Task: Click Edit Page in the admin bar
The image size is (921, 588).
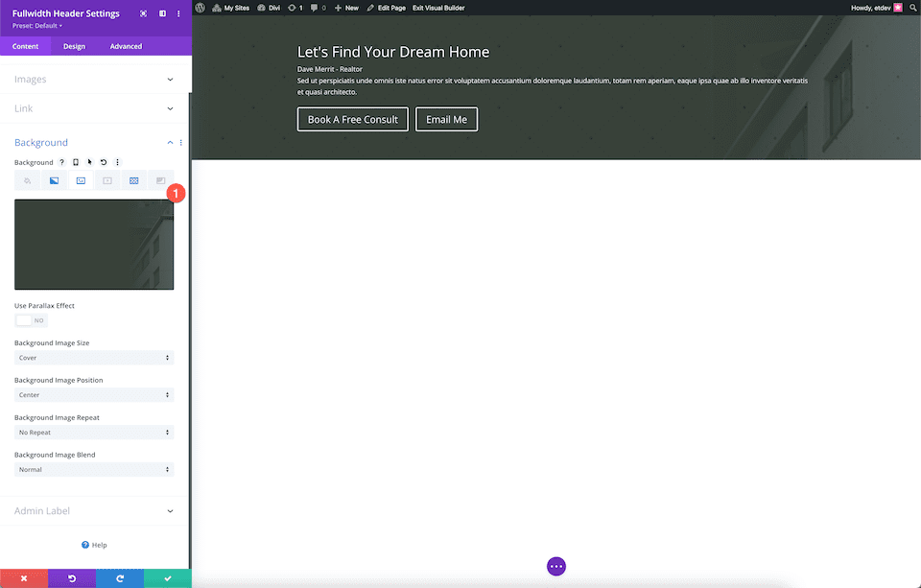Action: pos(386,8)
